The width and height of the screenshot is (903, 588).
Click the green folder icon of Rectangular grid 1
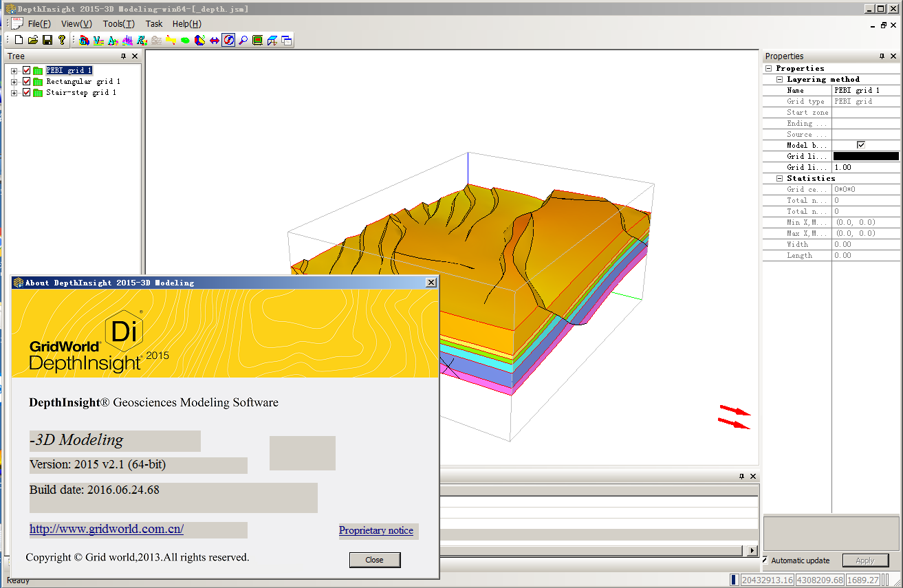pos(38,82)
